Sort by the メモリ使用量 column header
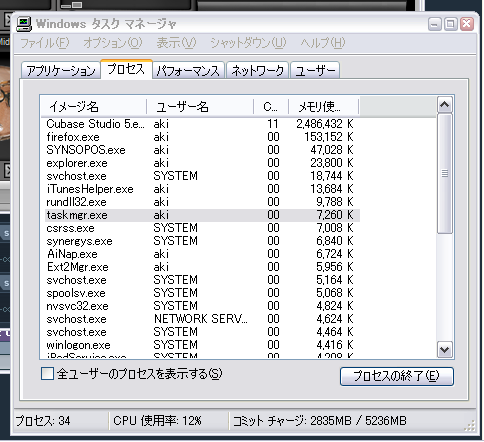The height and width of the screenshot is (442, 484). [x=323, y=107]
